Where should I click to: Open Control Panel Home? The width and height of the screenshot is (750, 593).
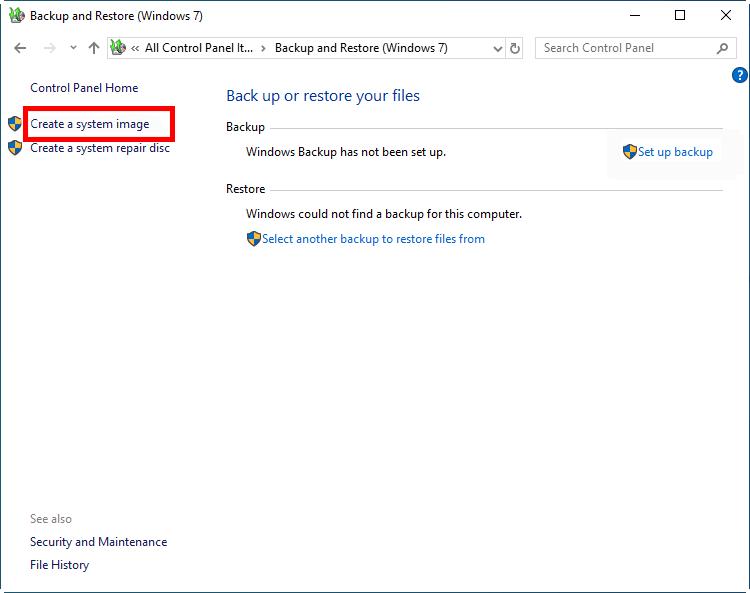84,88
